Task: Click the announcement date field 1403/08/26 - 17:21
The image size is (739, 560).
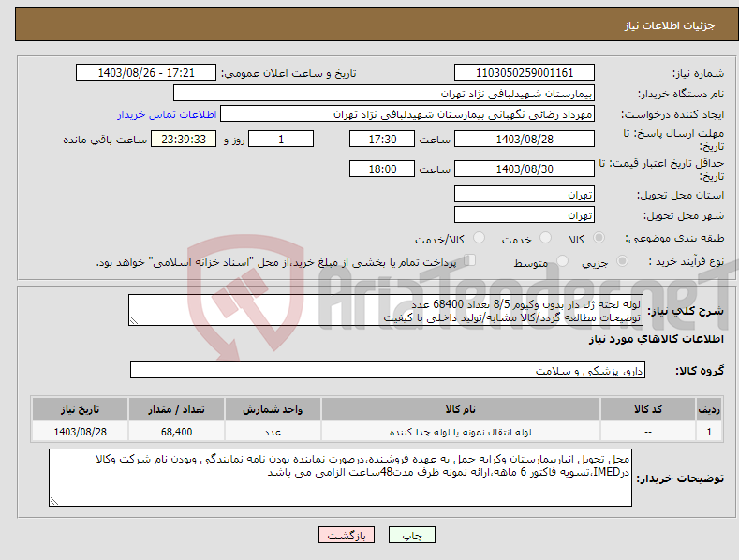Action: click(145, 73)
